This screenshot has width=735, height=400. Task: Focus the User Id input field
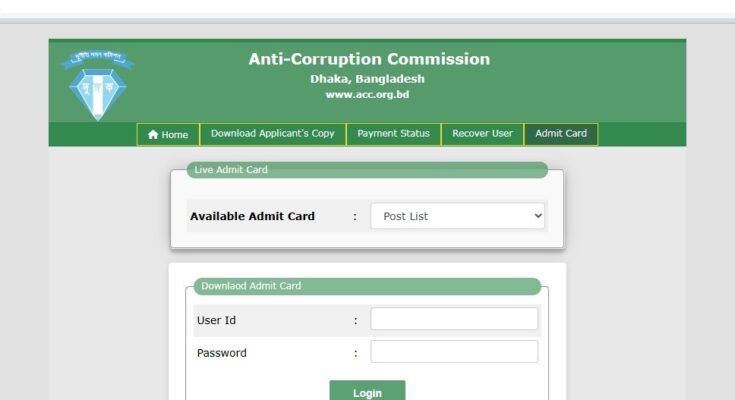454,320
